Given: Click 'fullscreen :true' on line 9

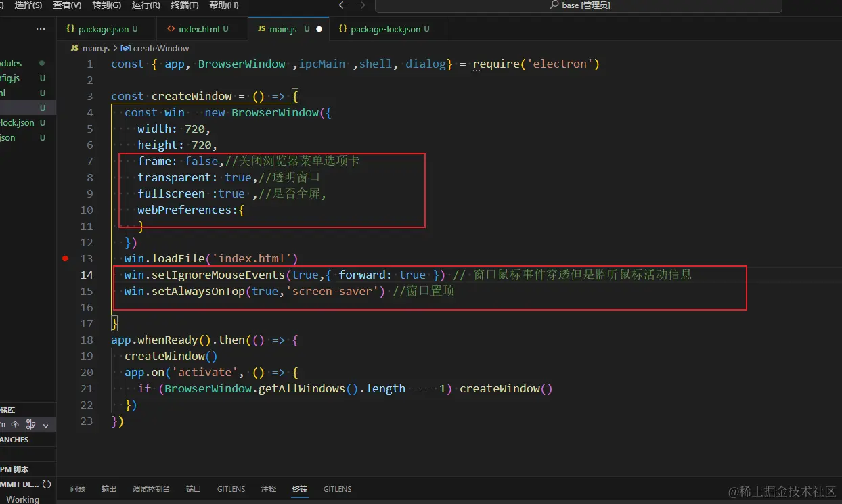Looking at the screenshot, I should (191, 193).
